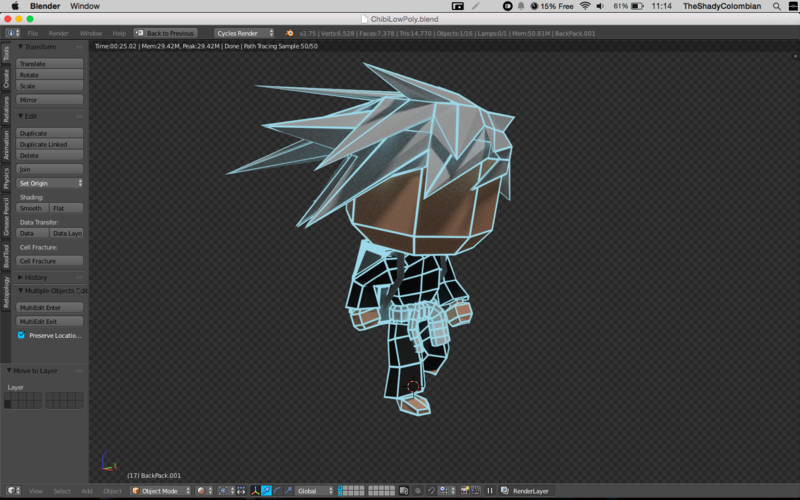Open the macOS notification center list
Viewport: 800px width, 500px height.
point(792,6)
